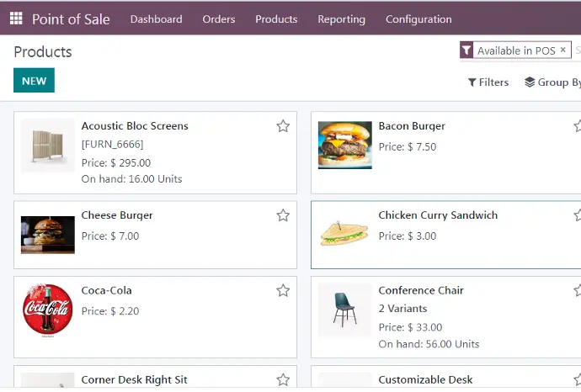Open the Products menu in navbar
Screen dimensions: 581x392
pos(276,19)
